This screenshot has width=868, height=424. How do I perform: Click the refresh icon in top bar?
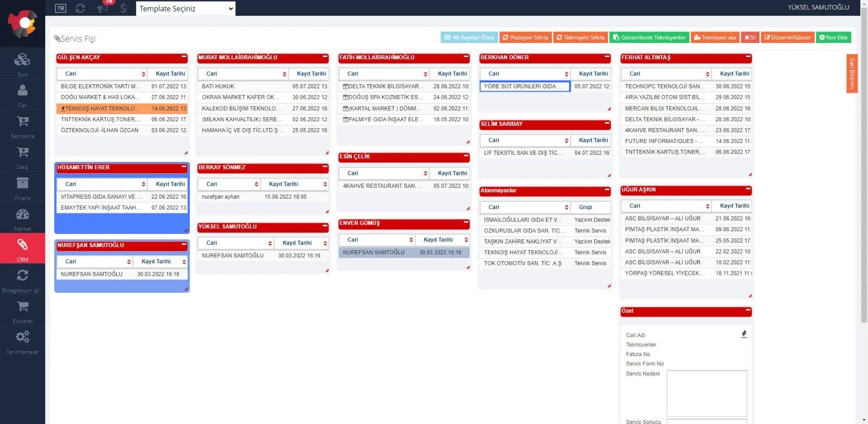click(80, 8)
